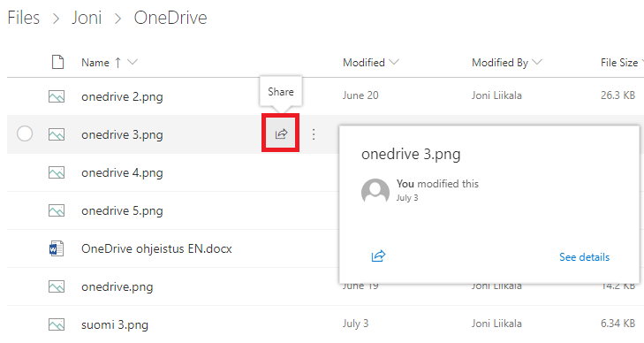Click onedrive 3.png title in hover card
The image size is (644, 343).
(411, 155)
